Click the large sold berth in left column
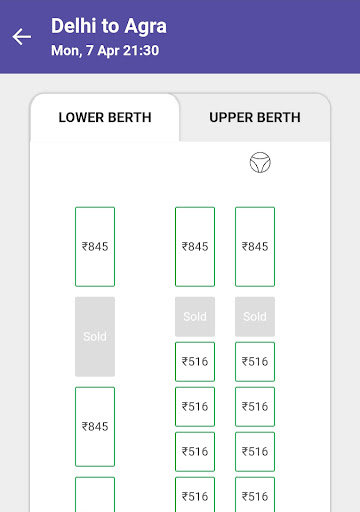Viewport: 360px width, 512px height. (95, 337)
